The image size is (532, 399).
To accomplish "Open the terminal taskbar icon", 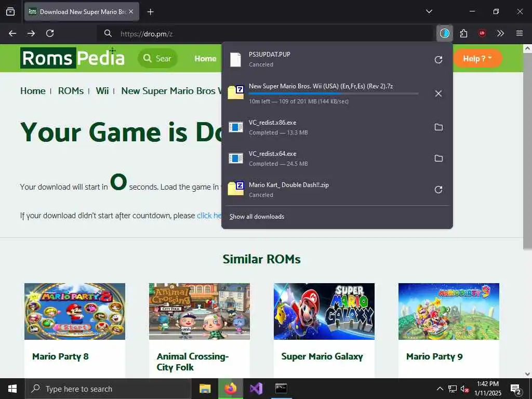I will point(281,389).
